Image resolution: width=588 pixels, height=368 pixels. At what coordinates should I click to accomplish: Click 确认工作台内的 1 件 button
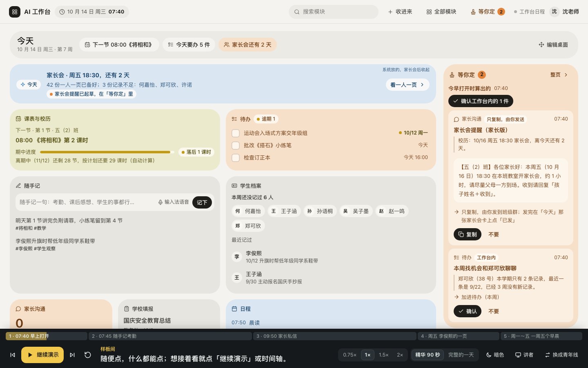pos(481,101)
